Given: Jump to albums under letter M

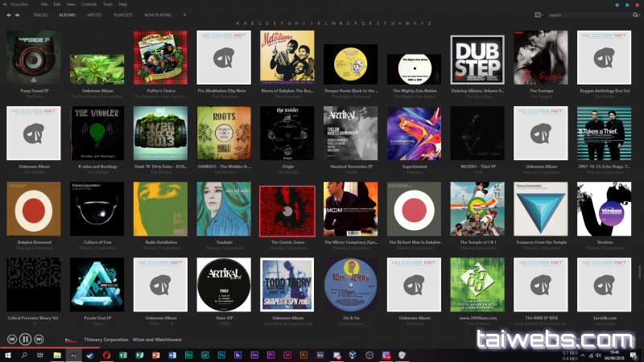Looking at the screenshot, I should tap(333, 23).
